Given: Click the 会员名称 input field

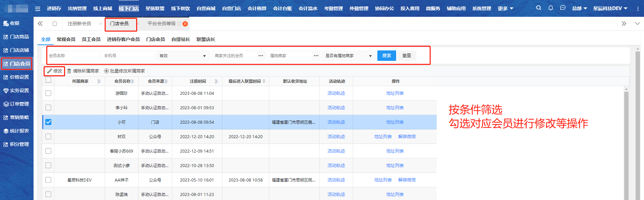Looking at the screenshot, I should coord(73,56).
